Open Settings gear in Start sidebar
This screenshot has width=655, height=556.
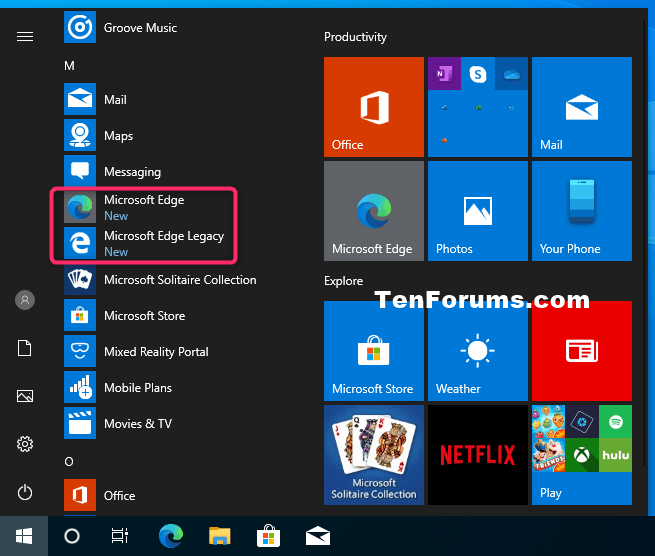(x=25, y=444)
